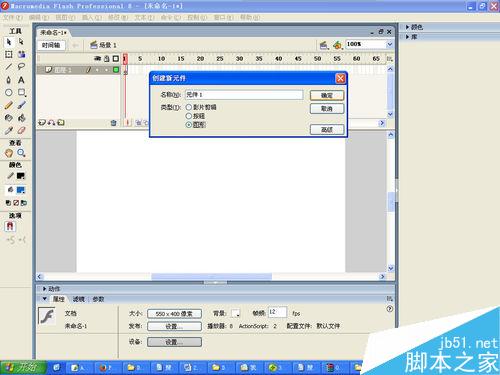Click the Edit Symbols icon
Screen dimensions: 500x375
[338, 45]
